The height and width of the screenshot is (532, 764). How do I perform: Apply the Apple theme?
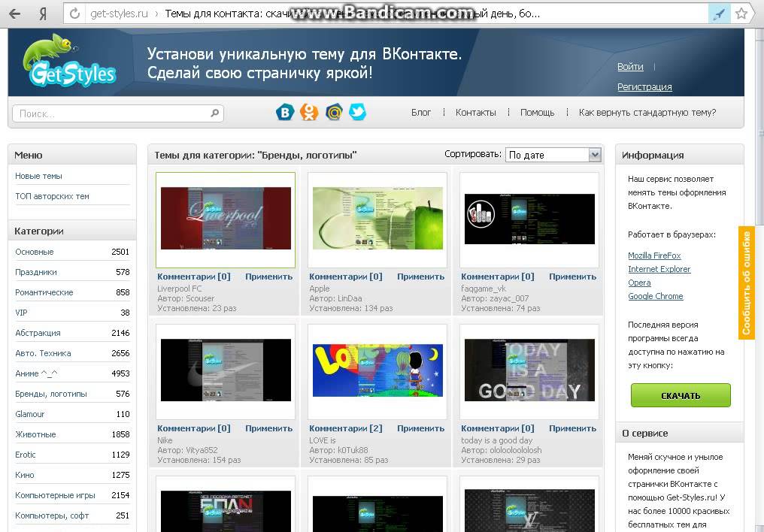(x=421, y=277)
